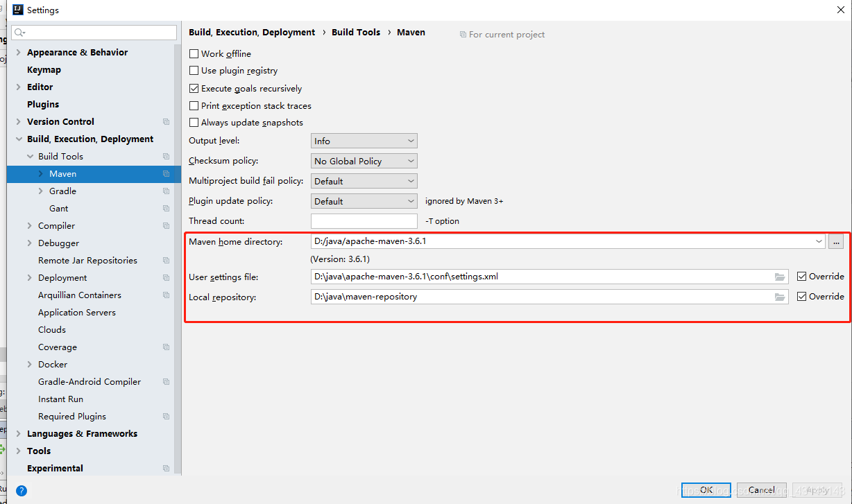
Task: Open Maven home directory dropdown arrow
Action: 819,242
